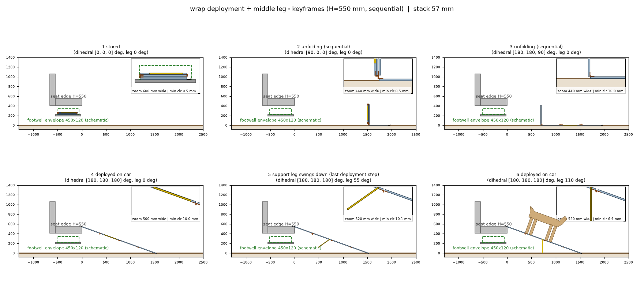The width and height of the screenshot is (644, 302).
Task: Click 'footwell envelope 450x120 (schematic)' in panel 6
Action: click(x=493, y=248)
